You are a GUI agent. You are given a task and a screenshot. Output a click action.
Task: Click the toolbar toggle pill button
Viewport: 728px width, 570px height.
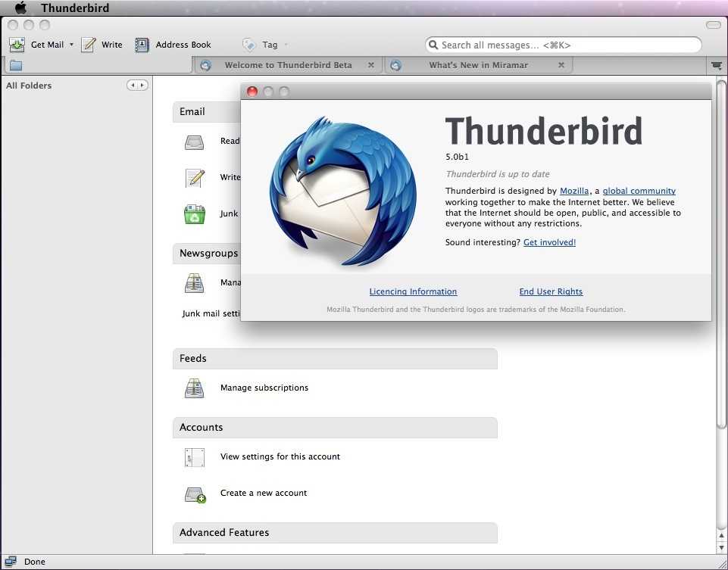pyautogui.click(x=713, y=25)
